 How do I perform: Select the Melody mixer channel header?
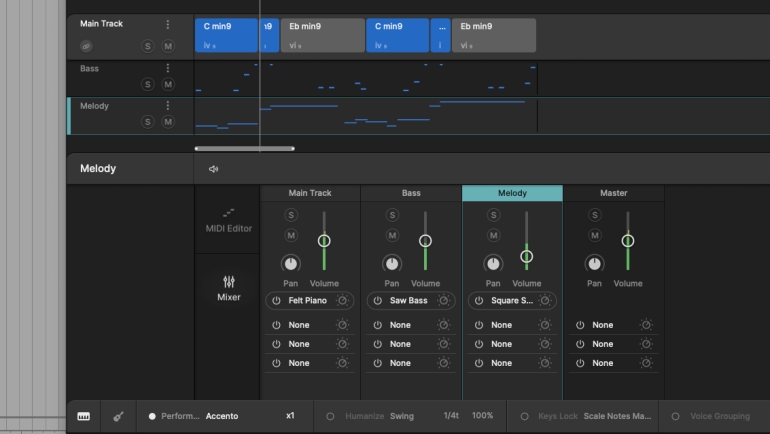[512, 193]
